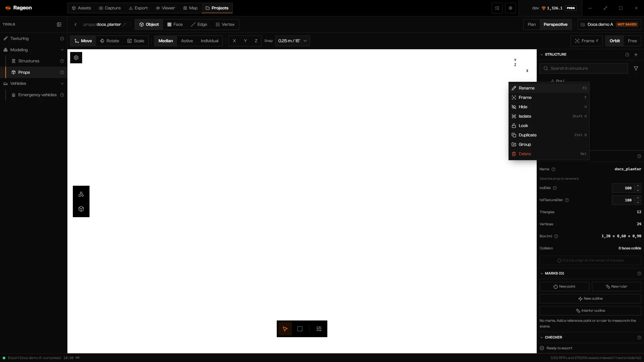The width and height of the screenshot is (644, 362).
Task: Open the app settings gear in title bar
Action: [x=511, y=8]
